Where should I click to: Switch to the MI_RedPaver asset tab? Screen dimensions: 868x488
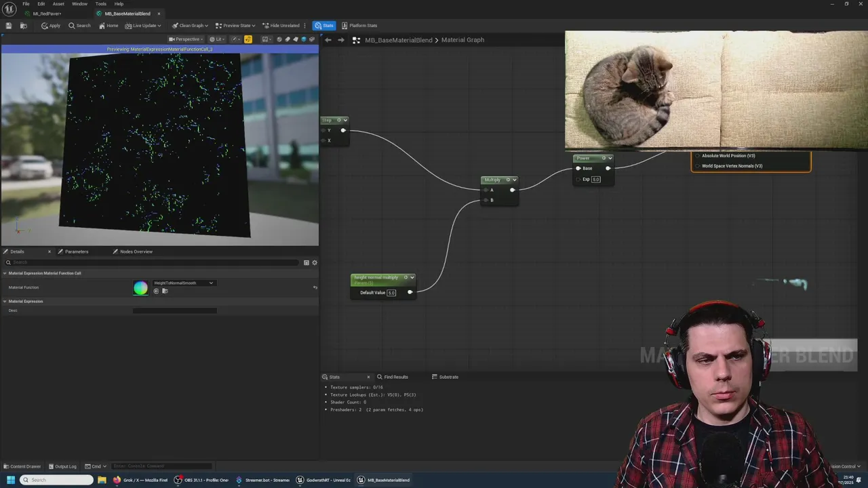point(47,14)
